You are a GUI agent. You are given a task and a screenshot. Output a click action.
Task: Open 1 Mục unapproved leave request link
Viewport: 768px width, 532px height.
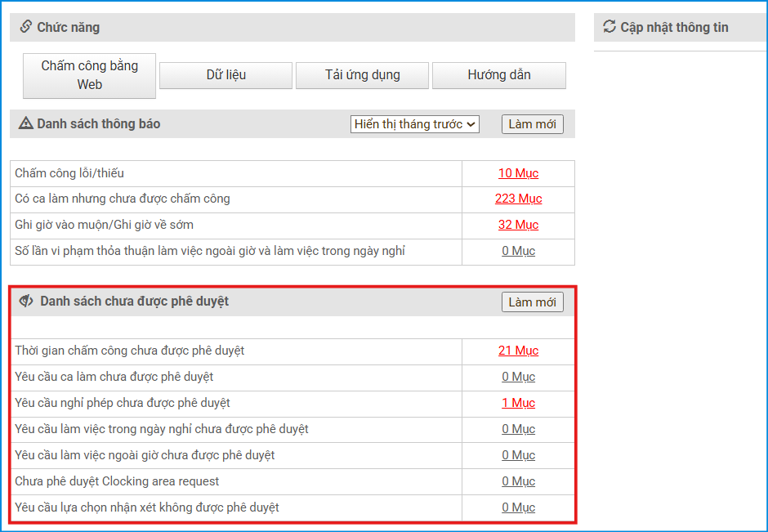coord(518,403)
